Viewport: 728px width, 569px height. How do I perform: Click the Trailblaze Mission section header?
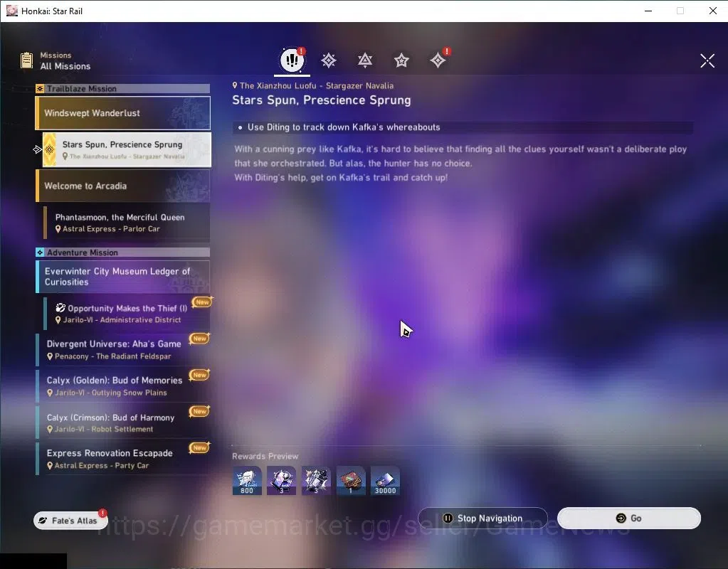point(122,88)
